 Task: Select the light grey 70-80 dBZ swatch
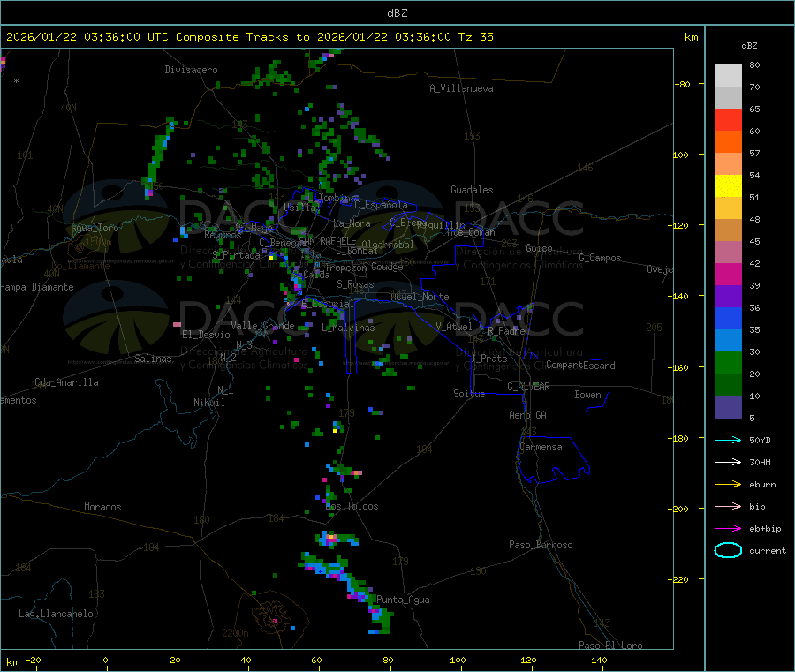(728, 76)
